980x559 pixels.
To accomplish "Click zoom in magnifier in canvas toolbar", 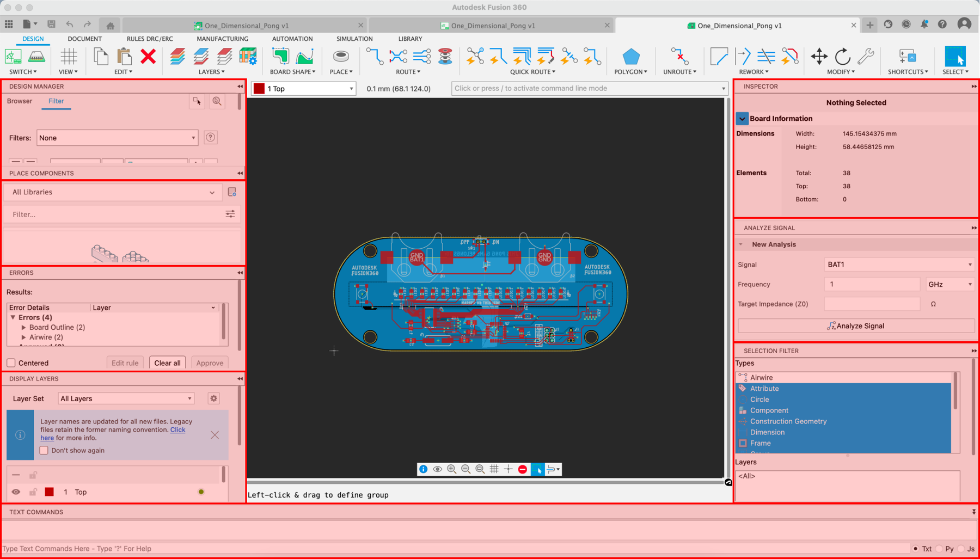I will pyautogui.click(x=451, y=469).
